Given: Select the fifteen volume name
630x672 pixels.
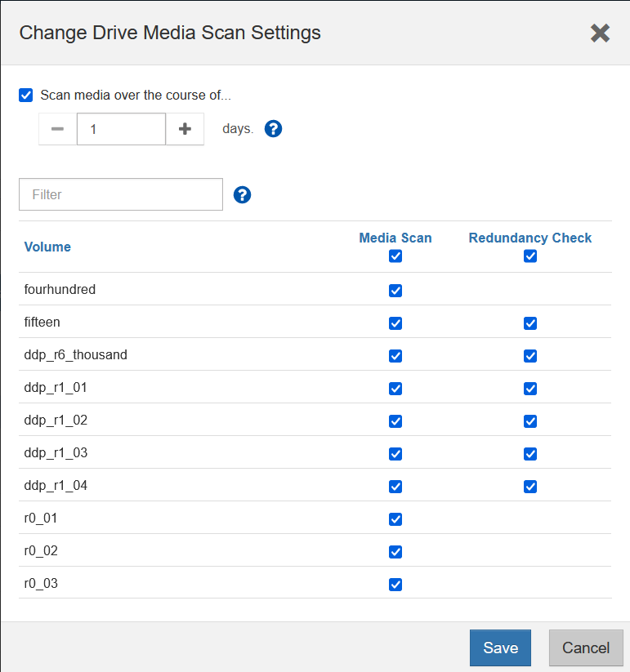Looking at the screenshot, I should tap(42, 322).
